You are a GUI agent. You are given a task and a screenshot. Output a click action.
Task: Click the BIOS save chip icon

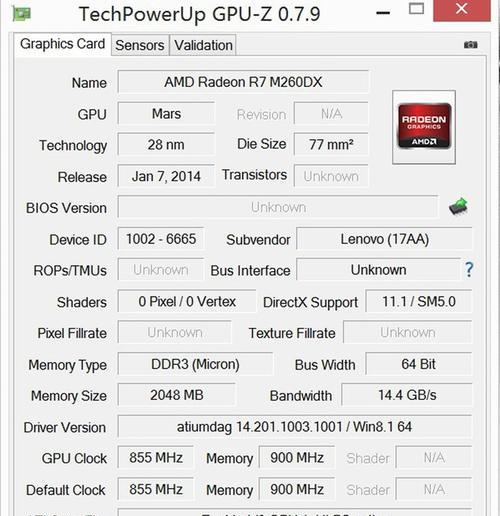click(458, 207)
